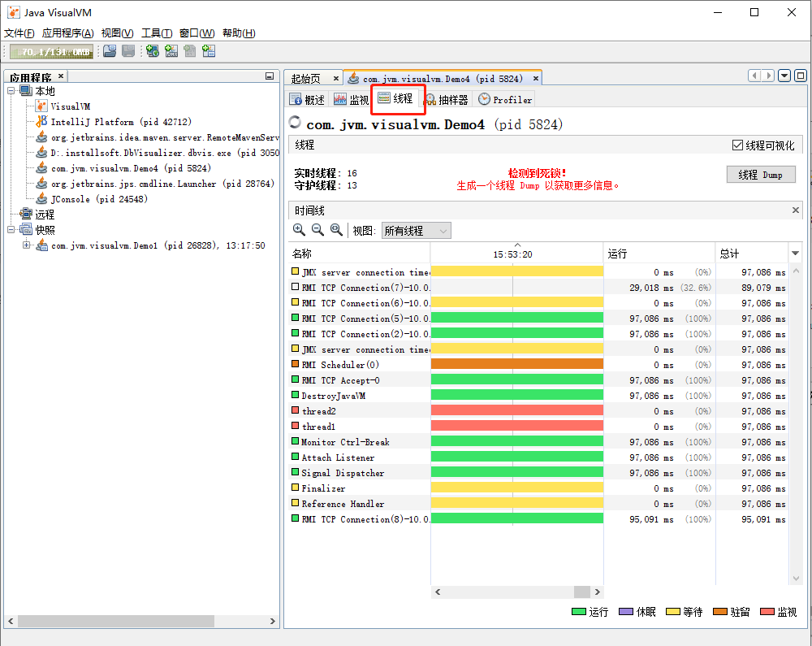Click thread1's red monitor timeline bar
Viewport: 812px width, 646px height.
tap(516, 426)
